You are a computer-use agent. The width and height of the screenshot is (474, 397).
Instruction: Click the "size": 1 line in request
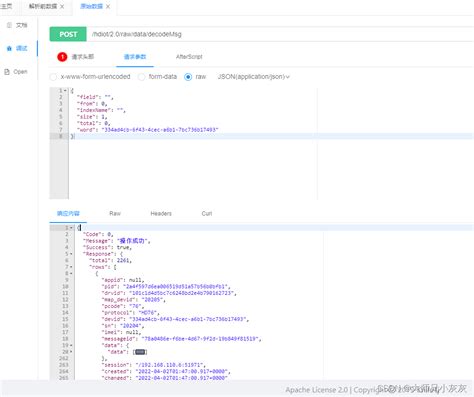coord(92,117)
